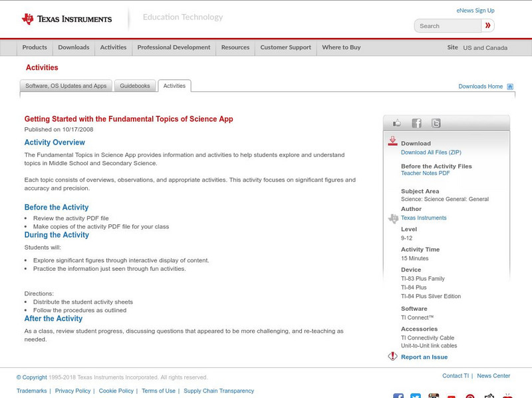Click the TI Connect software entry

[x=418, y=318]
